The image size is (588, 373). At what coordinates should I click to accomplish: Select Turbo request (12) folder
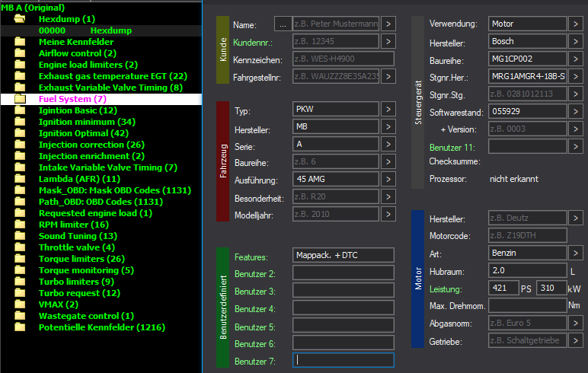click(79, 293)
